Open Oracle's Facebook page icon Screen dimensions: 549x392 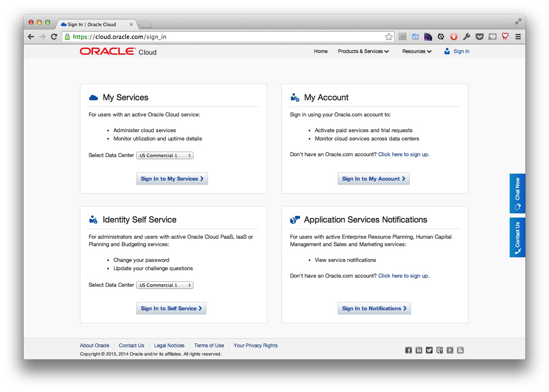point(409,350)
